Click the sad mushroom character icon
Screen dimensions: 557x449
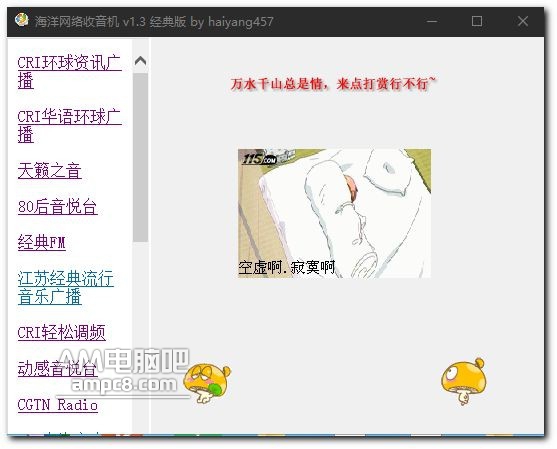(x=207, y=383)
